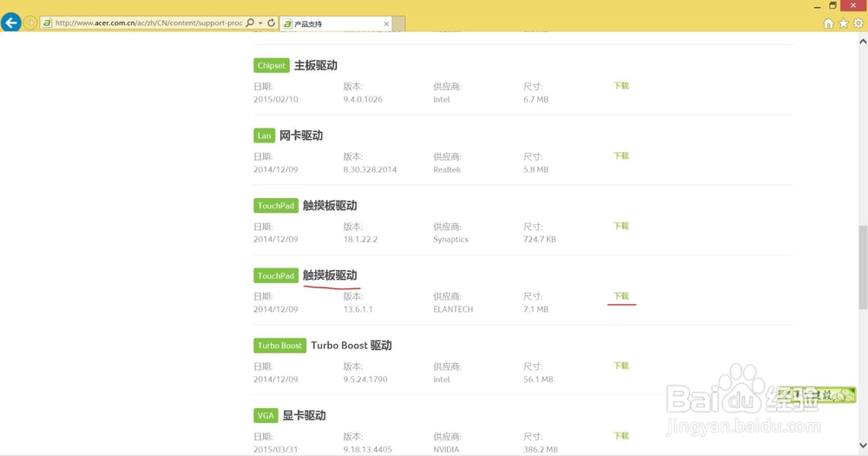Click the address bar URL field
The width and height of the screenshot is (868, 456).
148,23
